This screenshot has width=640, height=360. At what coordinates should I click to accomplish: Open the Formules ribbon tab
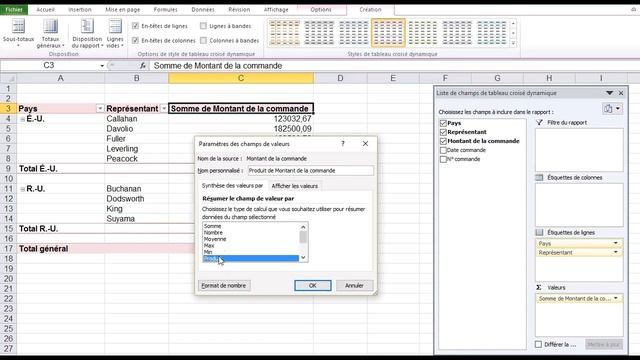pos(165,9)
